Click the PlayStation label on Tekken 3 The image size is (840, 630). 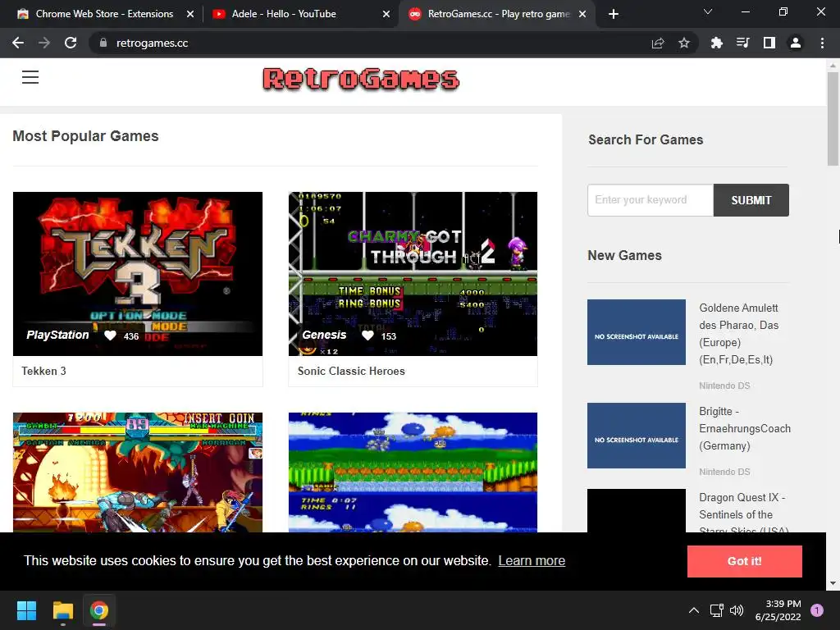pyautogui.click(x=58, y=335)
